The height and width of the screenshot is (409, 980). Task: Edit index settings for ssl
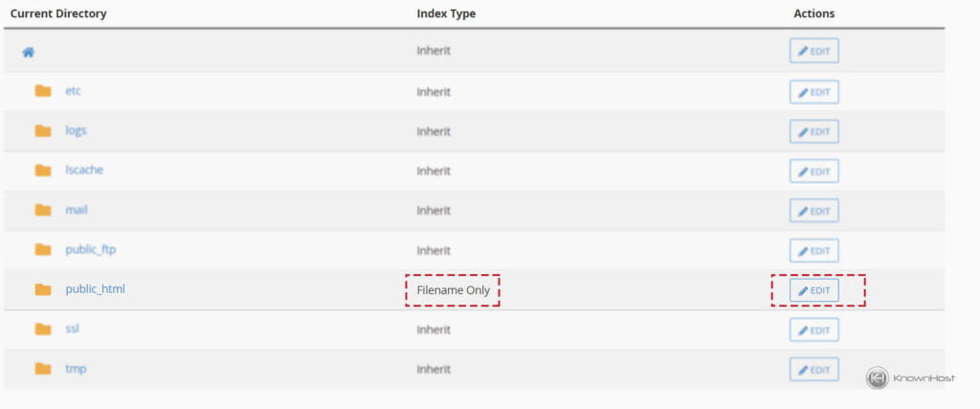(813, 330)
